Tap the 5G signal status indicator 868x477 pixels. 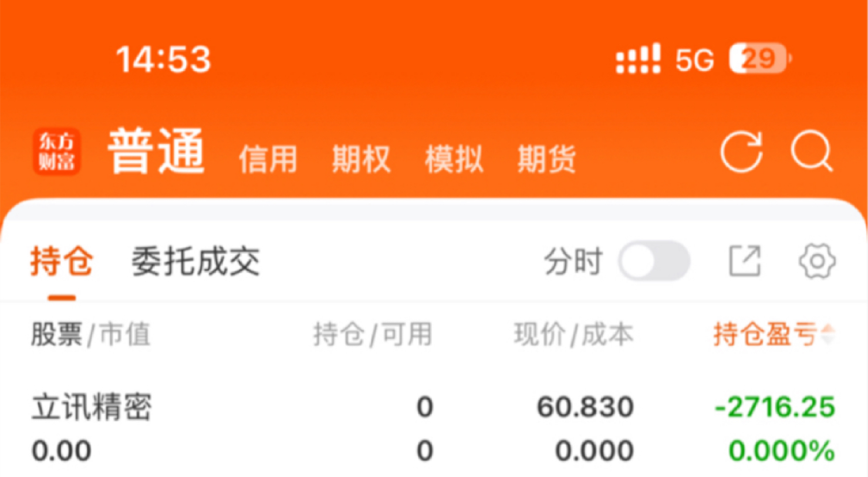tap(695, 60)
